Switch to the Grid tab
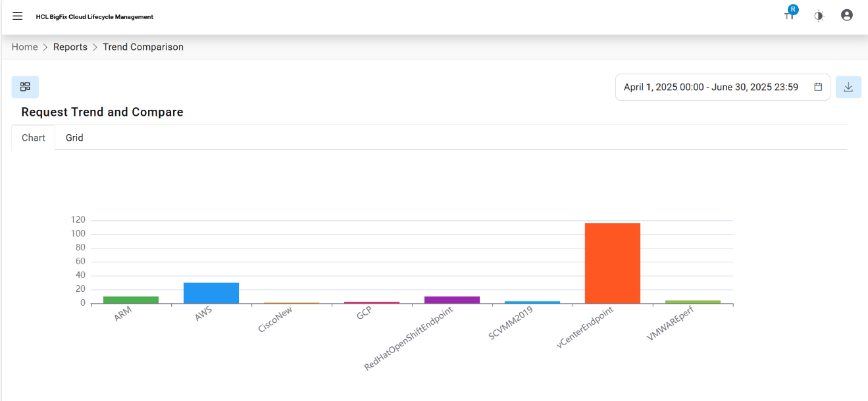 click(x=74, y=138)
